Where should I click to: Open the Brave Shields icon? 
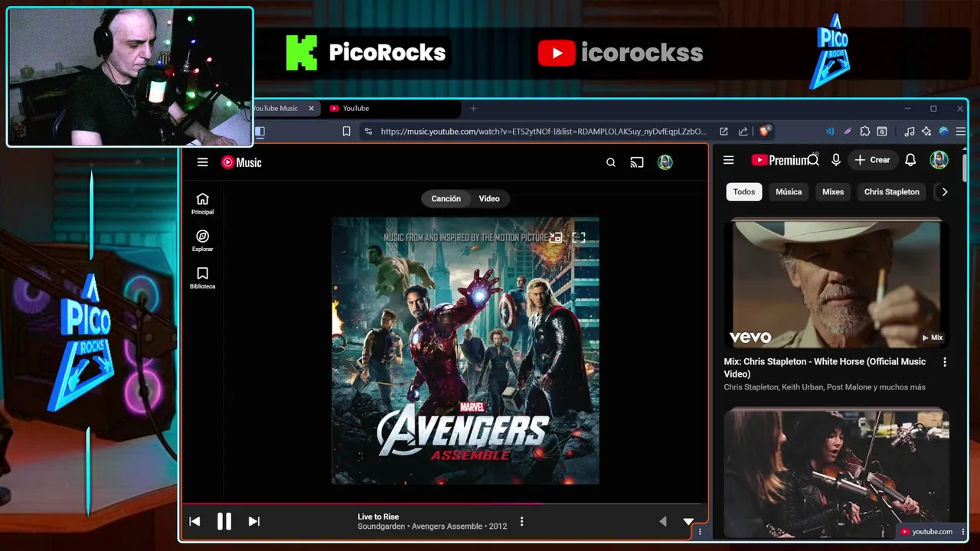pyautogui.click(x=764, y=131)
